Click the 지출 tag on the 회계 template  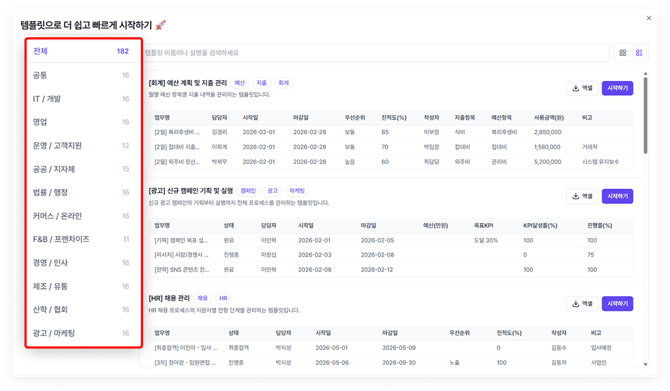coord(262,83)
